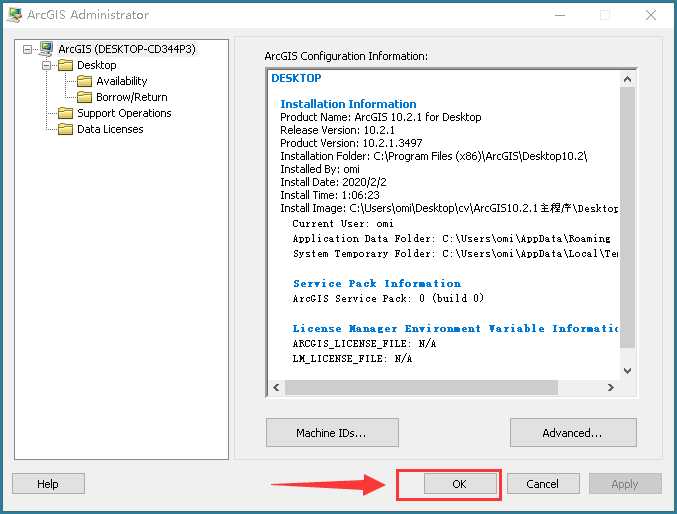Click the Cancel button

pyautogui.click(x=543, y=484)
